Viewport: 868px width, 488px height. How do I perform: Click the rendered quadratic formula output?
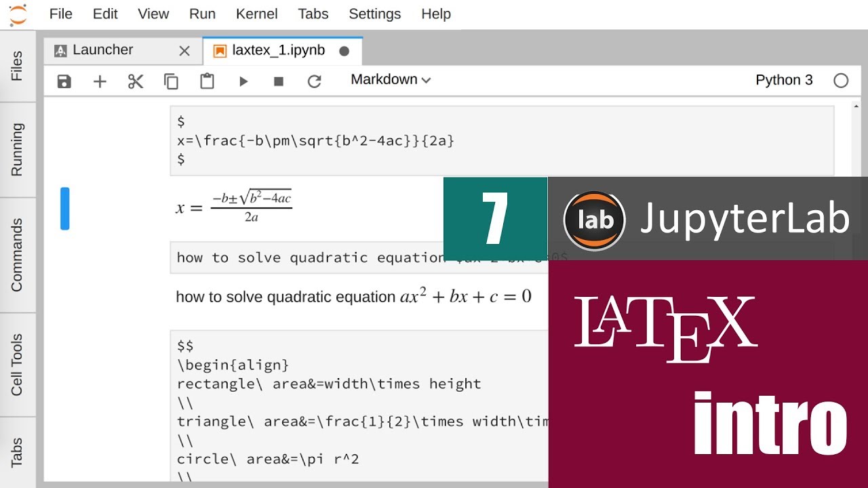[x=234, y=207]
